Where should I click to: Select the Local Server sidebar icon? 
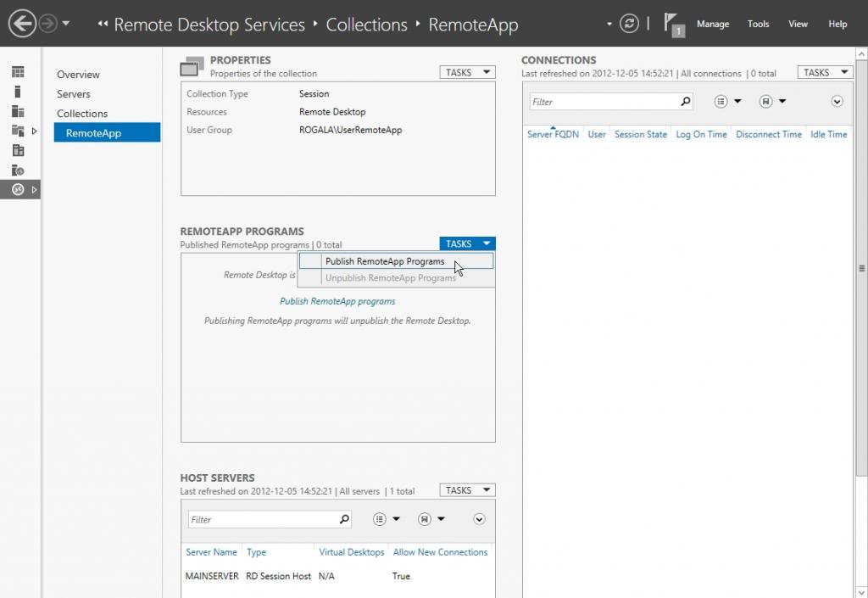point(18,92)
